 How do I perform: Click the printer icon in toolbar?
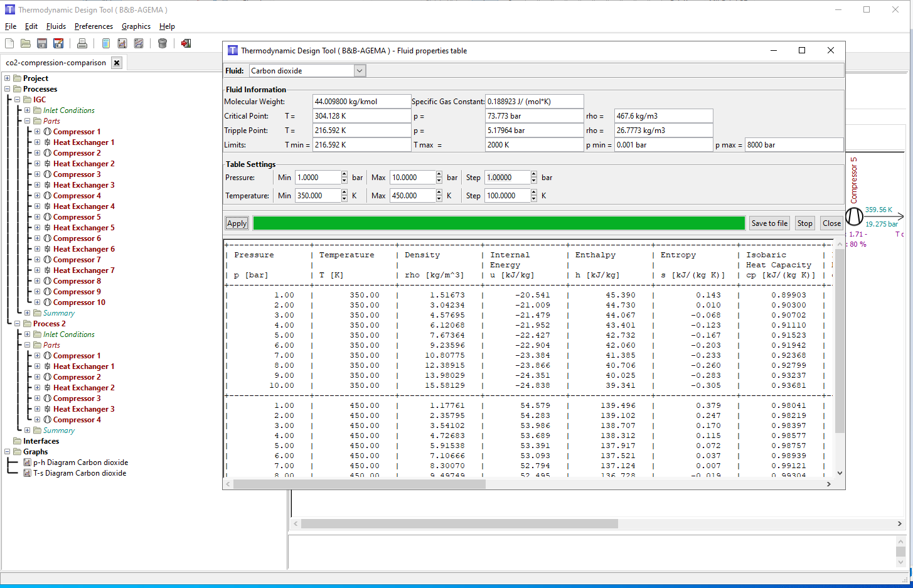[x=82, y=43]
